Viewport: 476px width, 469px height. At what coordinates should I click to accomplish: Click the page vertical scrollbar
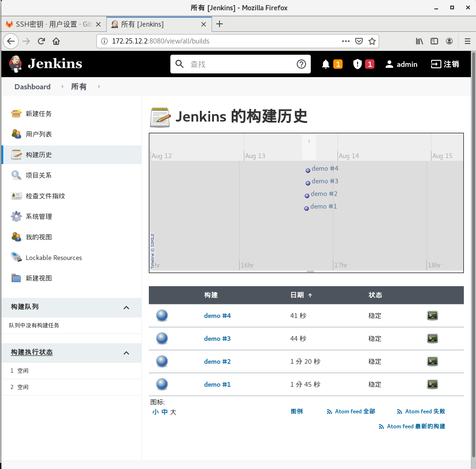pyautogui.click(x=473, y=255)
